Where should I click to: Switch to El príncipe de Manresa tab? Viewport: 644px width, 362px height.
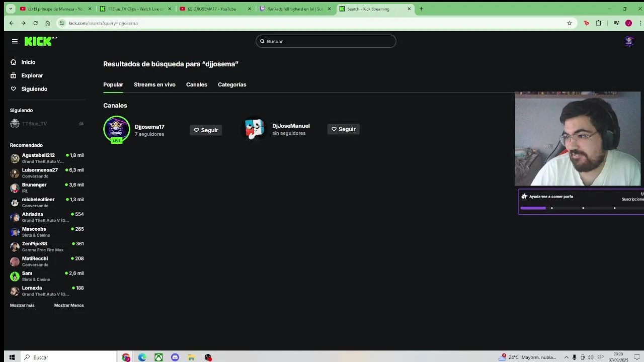54,9
